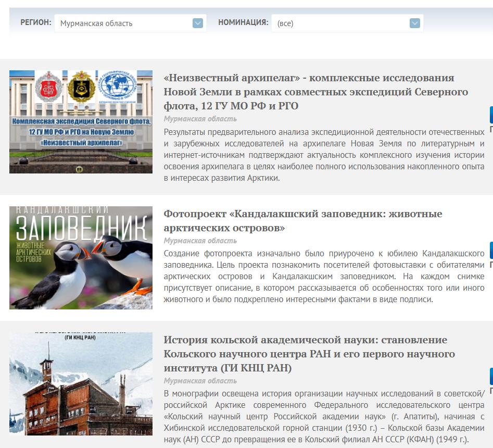The image size is (493, 448).
Task: Open the ГИ КНЦ РАН building thumbnail
Action: pos(81,383)
